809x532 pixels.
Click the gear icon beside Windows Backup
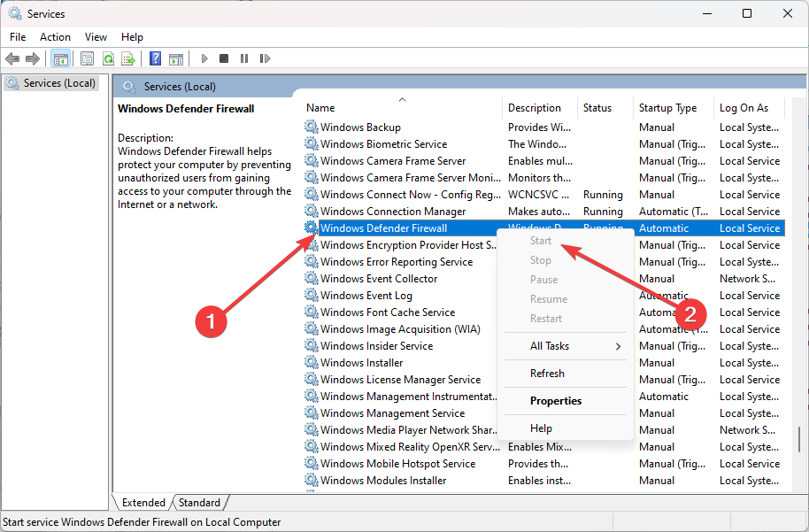click(x=311, y=127)
